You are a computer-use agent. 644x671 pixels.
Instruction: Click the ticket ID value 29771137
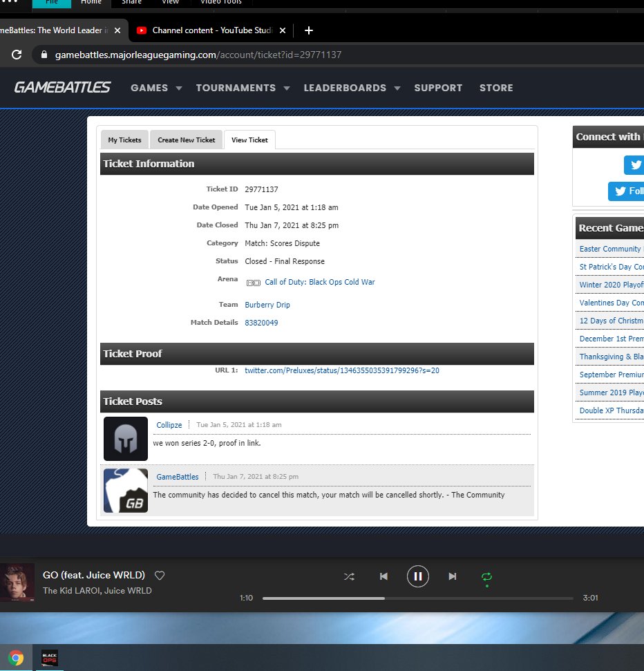point(261,189)
